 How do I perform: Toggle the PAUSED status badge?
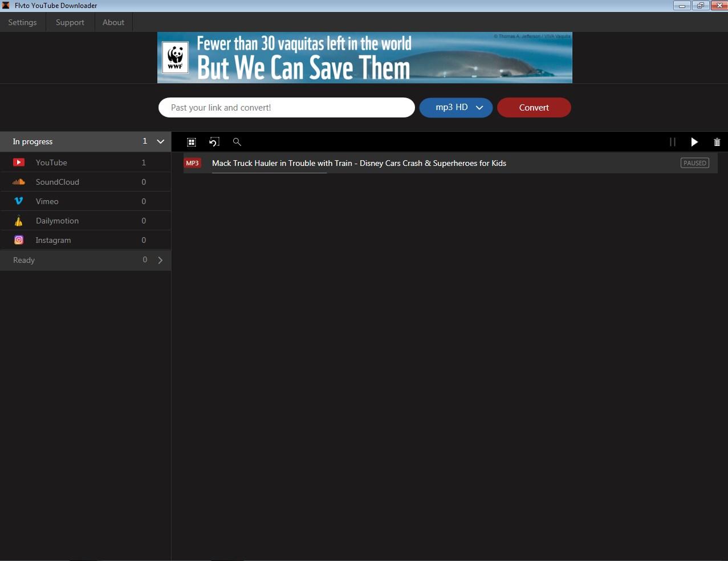click(x=694, y=163)
